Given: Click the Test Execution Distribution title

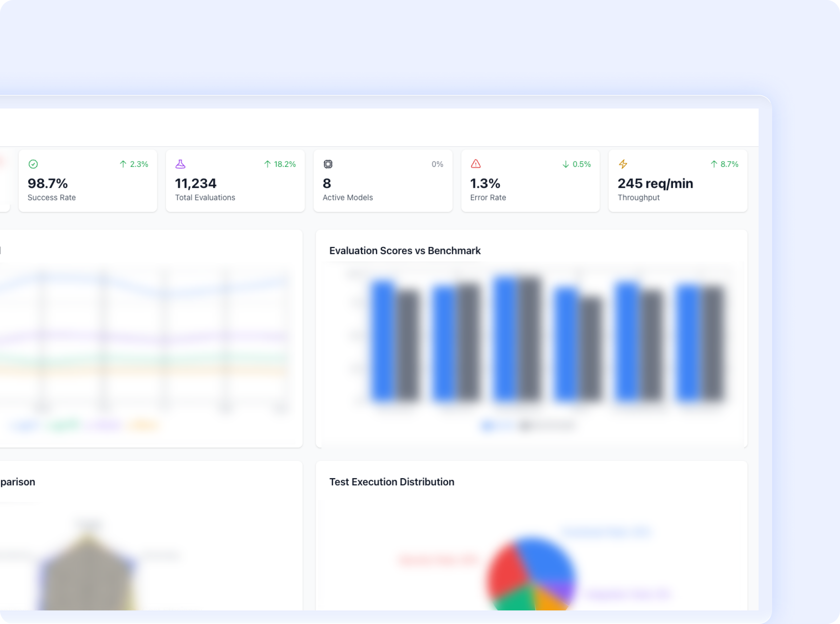Looking at the screenshot, I should tap(392, 482).
